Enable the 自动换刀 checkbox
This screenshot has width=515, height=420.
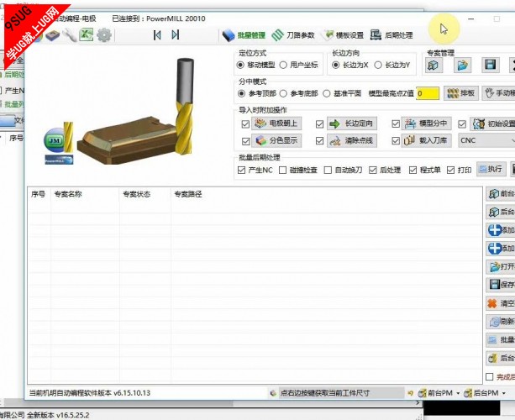(x=328, y=170)
